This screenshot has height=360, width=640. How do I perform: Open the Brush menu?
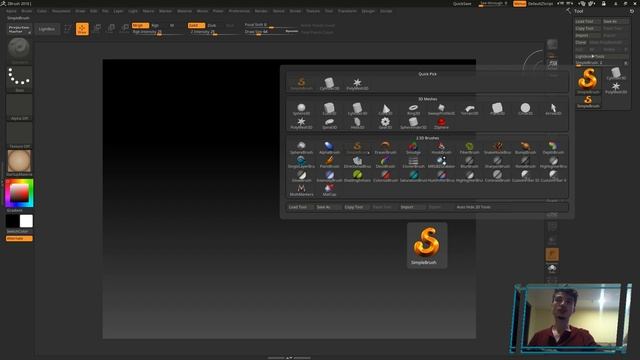27,11
